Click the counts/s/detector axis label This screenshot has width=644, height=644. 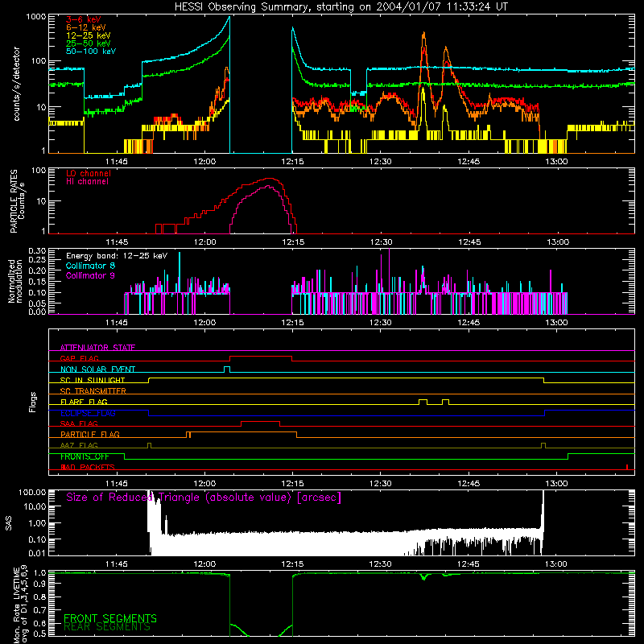16,84
